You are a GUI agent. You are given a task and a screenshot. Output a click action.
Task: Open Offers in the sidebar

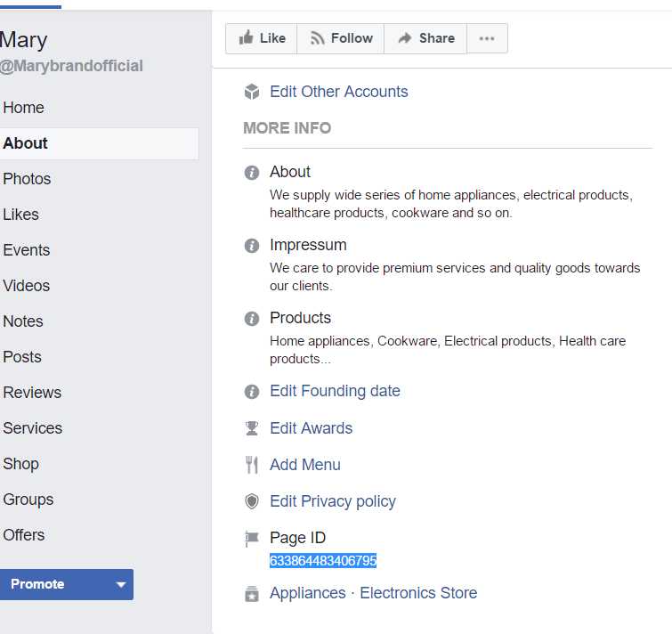[23, 535]
